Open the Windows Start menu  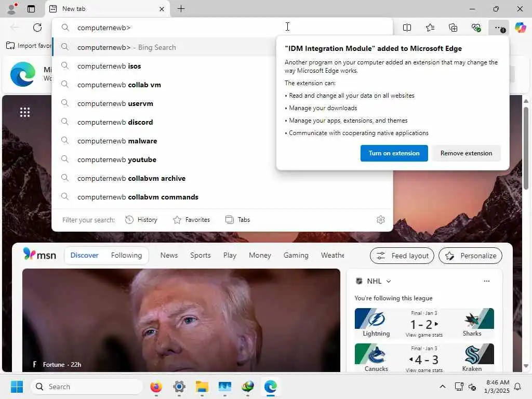tap(17, 387)
